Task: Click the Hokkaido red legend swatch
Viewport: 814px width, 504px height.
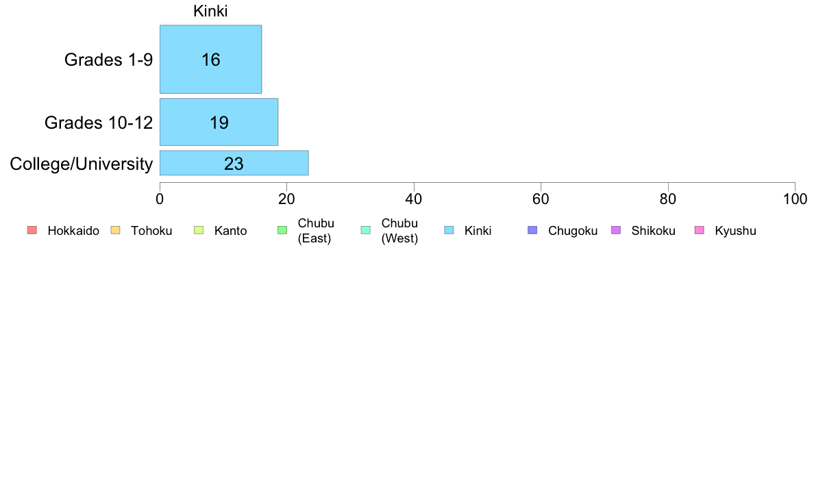Action: (32, 231)
